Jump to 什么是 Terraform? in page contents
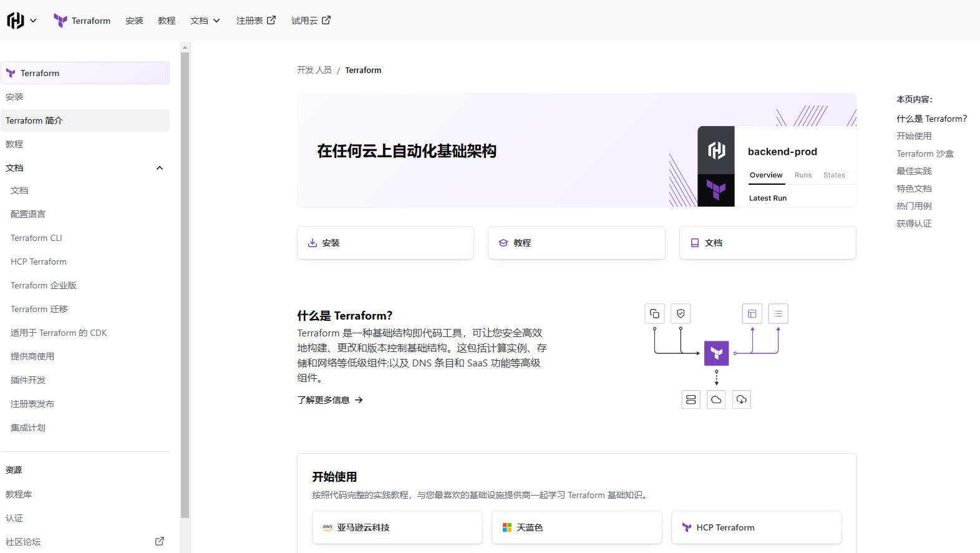This screenshot has height=553, width=980. [932, 119]
